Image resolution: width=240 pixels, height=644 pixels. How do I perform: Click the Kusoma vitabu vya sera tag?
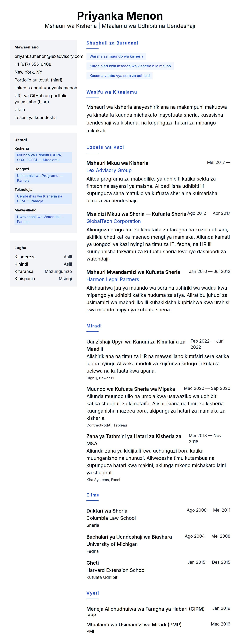click(120, 76)
